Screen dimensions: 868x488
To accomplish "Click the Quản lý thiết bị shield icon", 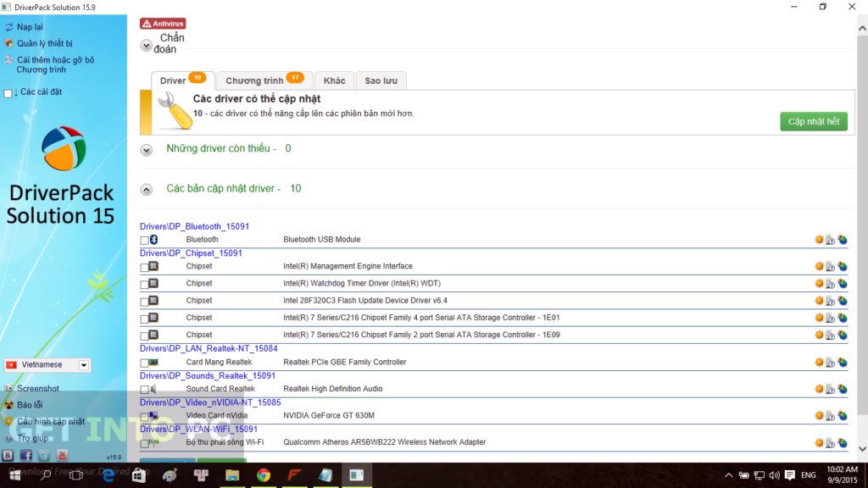I will (x=8, y=43).
